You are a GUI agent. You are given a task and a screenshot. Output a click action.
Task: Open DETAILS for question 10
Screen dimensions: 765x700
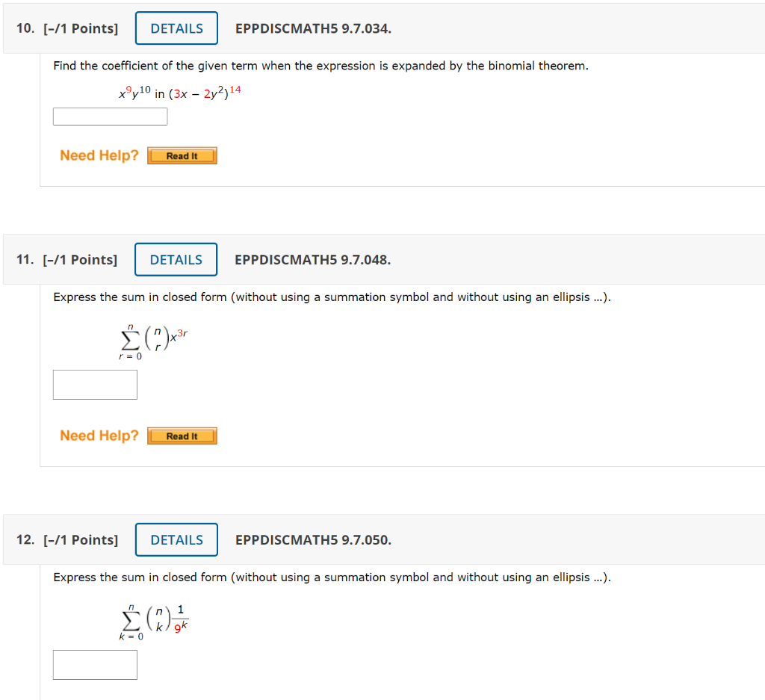pos(176,28)
